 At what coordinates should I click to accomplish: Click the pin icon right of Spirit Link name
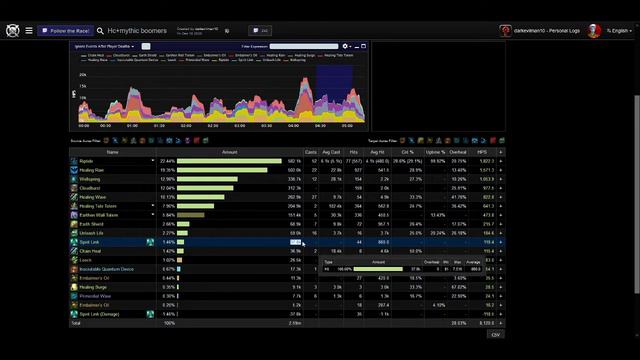(x=150, y=242)
